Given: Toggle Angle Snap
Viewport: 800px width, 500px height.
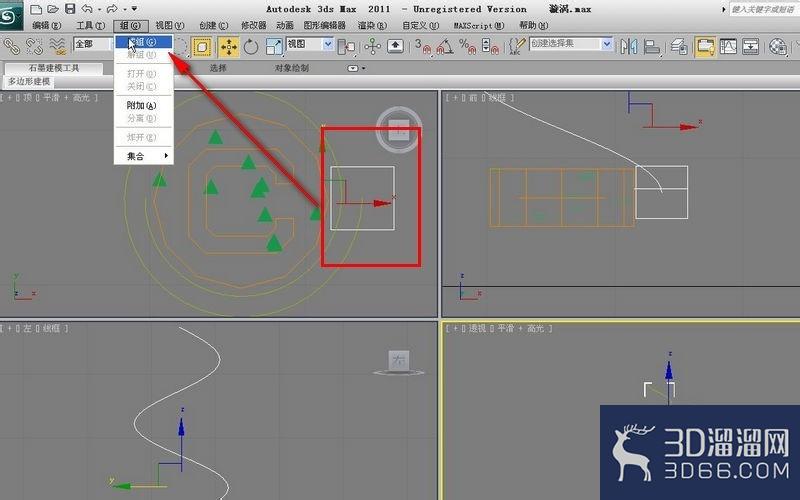Looking at the screenshot, I should (445, 47).
